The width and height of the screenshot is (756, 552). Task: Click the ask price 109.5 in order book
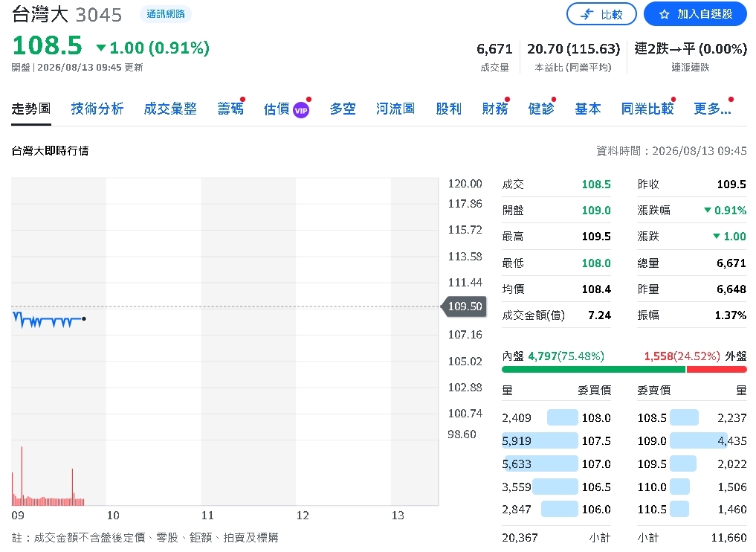pyautogui.click(x=652, y=463)
